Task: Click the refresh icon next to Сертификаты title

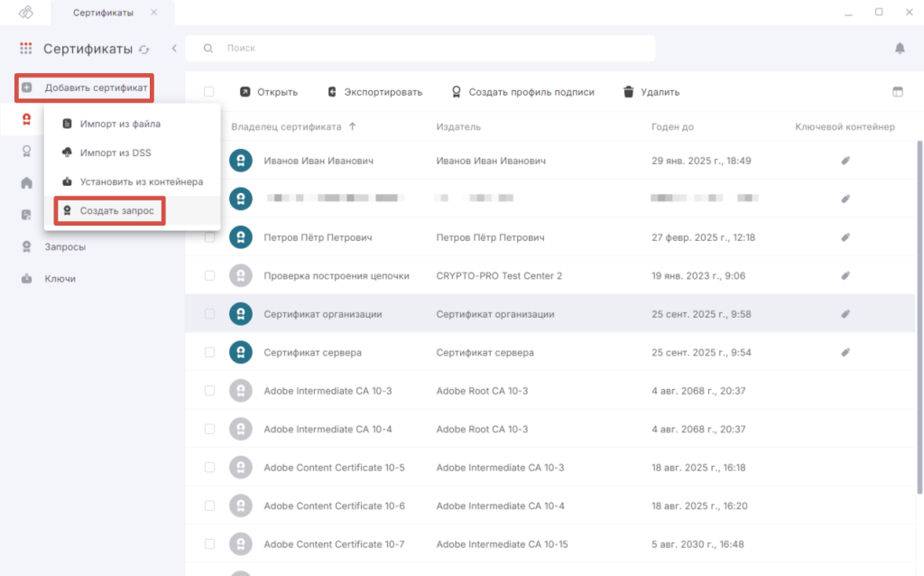Action: pyautogui.click(x=144, y=50)
